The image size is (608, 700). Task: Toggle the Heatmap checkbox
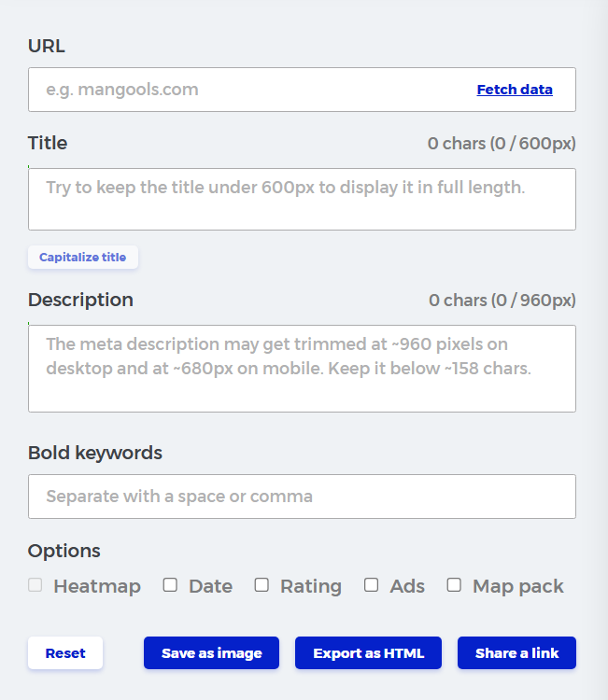click(x=35, y=585)
